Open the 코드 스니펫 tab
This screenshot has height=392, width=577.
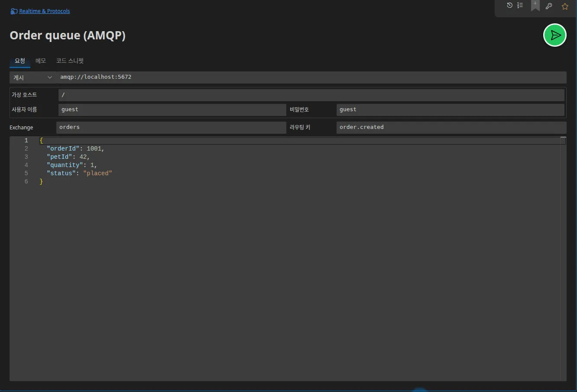(x=70, y=61)
